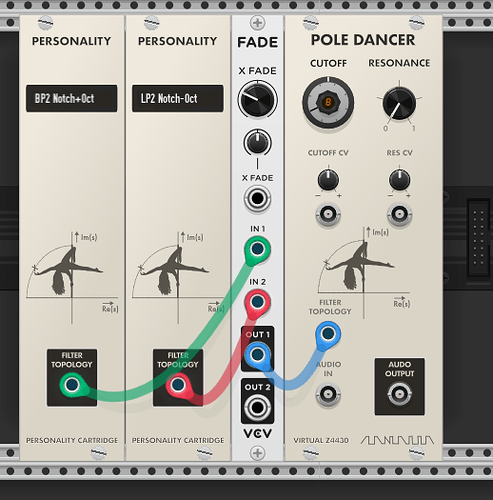Click the VCV logo on Fade module
The width and height of the screenshot is (493, 500).
(x=257, y=433)
